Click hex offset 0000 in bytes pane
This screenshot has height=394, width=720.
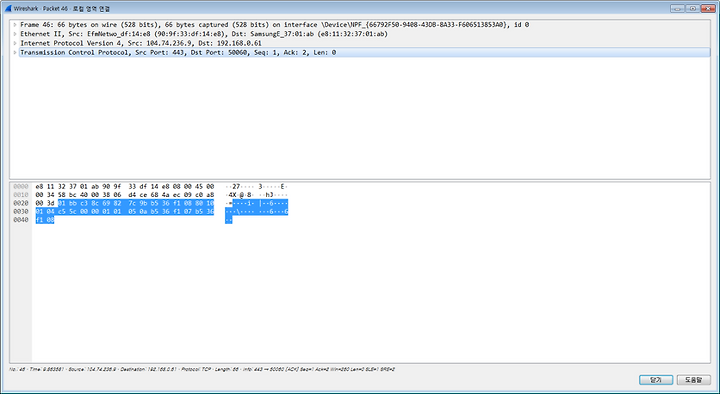[x=21, y=186]
